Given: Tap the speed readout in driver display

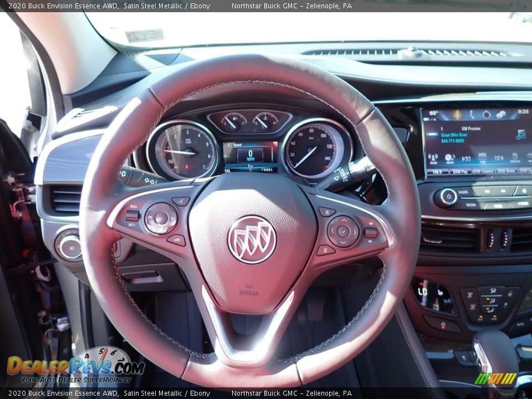Looking at the screenshot, I should click(x=250, y=155).
